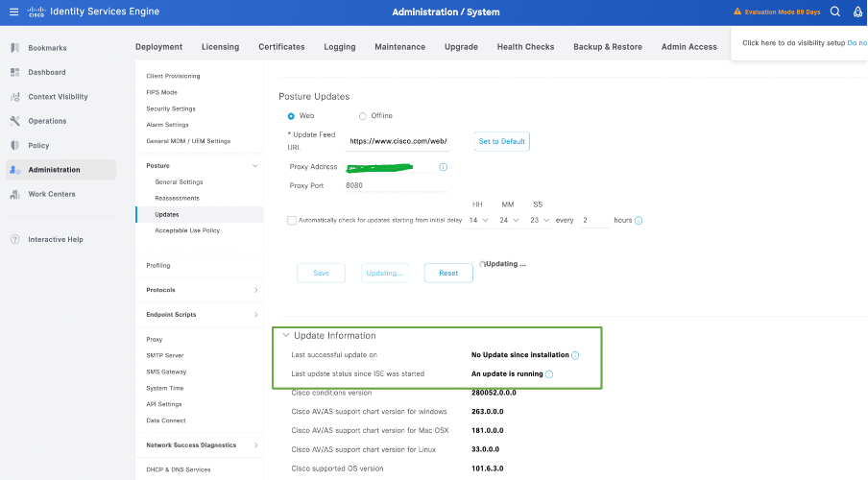Click the Operations tools icon

pyautogui.click(x=15, y=121)
